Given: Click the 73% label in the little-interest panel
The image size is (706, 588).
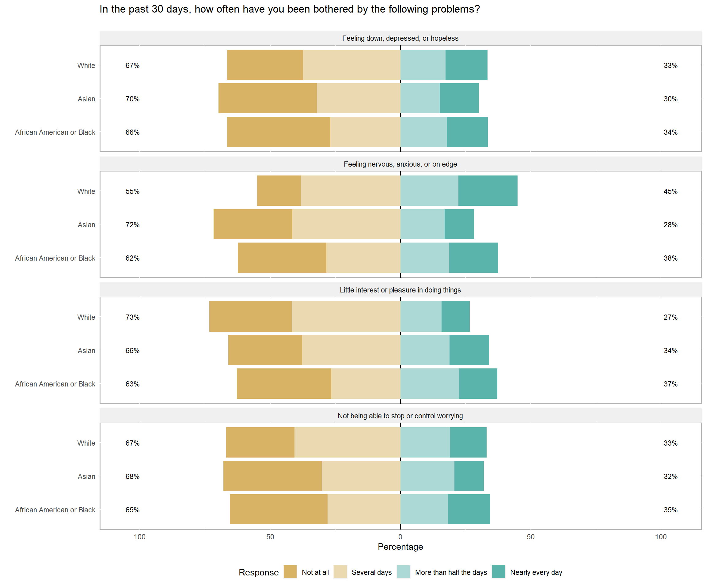Looking at the screenshot, I should tap(132, 317).
